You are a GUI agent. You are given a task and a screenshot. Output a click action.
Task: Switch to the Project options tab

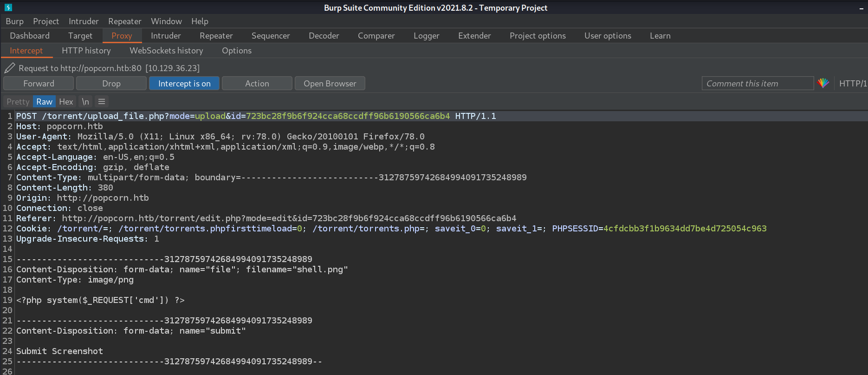coord(538,36)
